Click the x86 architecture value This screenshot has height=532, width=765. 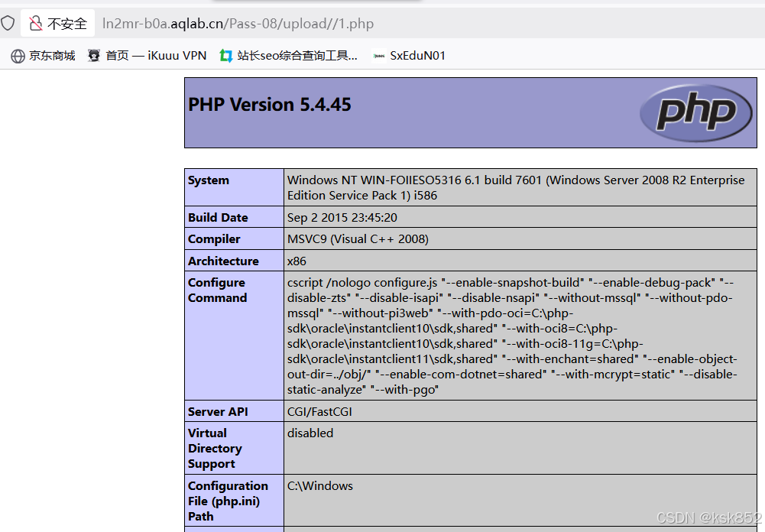297,261
